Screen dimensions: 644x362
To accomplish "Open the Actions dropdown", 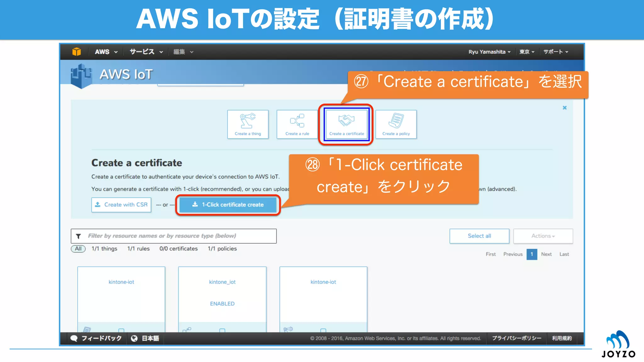I will coord(543,236).
